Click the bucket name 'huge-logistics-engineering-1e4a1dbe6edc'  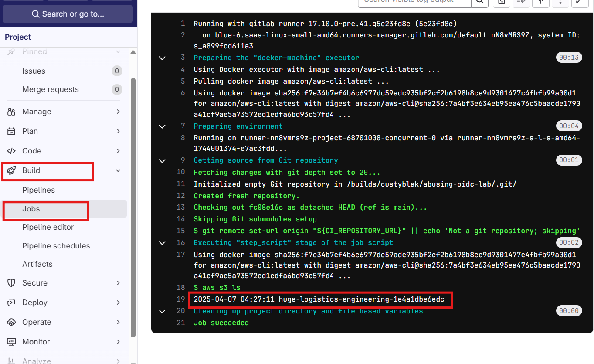pyautogui.click(x=362, y=299)
